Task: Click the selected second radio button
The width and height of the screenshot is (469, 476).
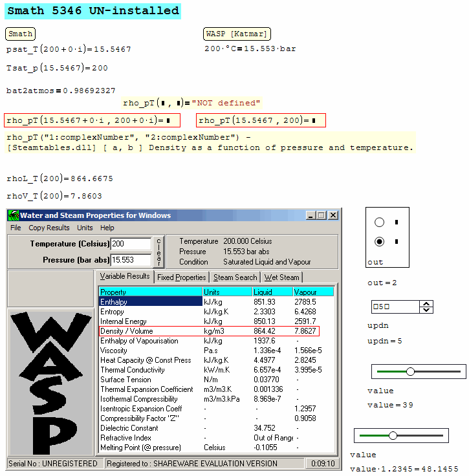Action: coord(380,242)
